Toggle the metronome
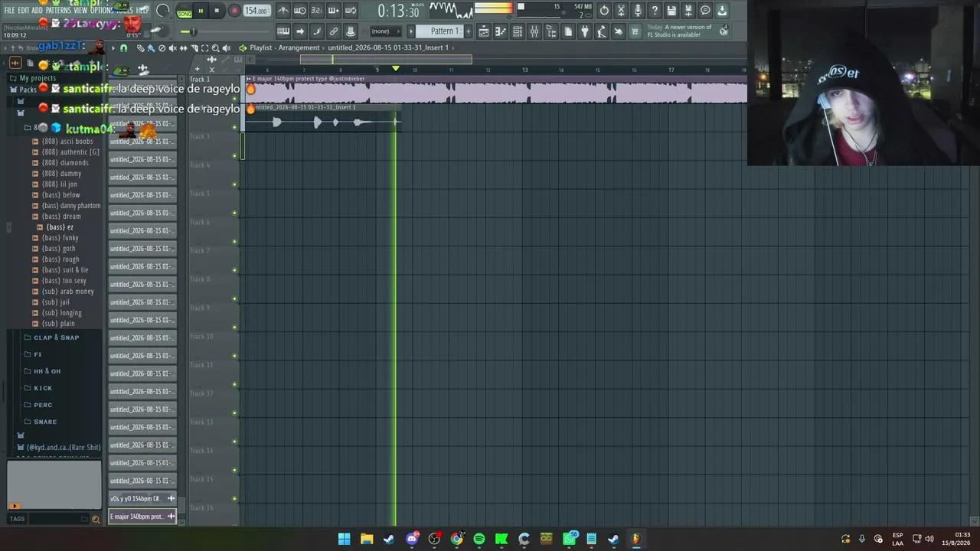This screenshot has width=980, height=551. pyautogui.click(x=283, y=11)
